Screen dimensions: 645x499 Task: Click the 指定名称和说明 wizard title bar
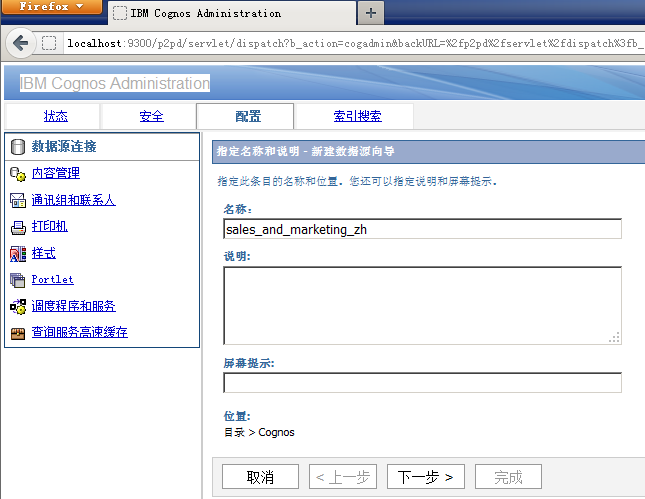tap(429, 151)
